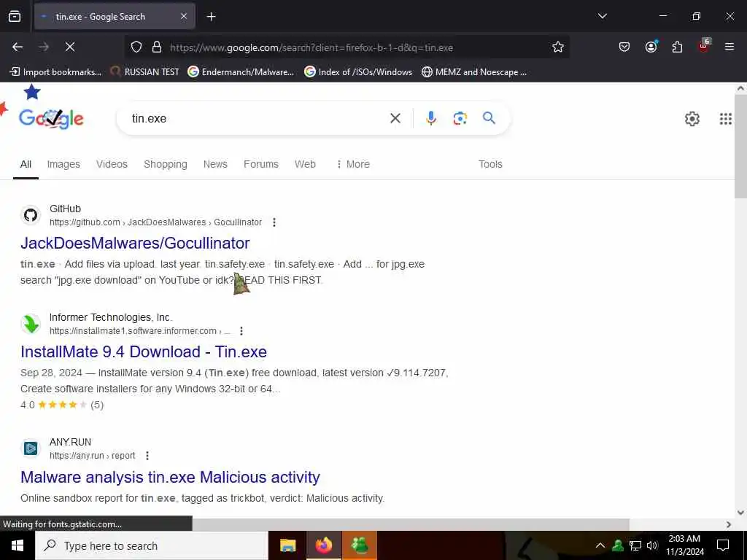Expand the More search filters
Image resolution: width=747 pixels, height=560 pixels.
pyautogui.click(x=353, y=164)
